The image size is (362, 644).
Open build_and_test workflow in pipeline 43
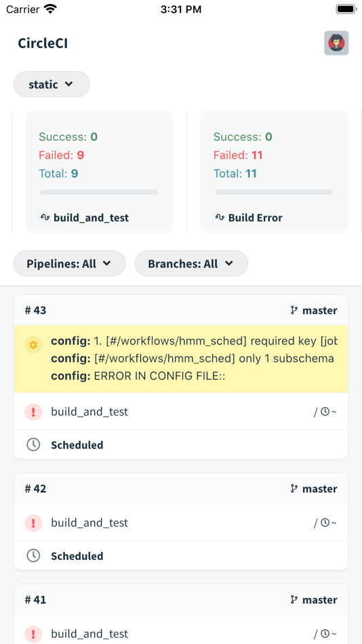click(x=89, y=411)
